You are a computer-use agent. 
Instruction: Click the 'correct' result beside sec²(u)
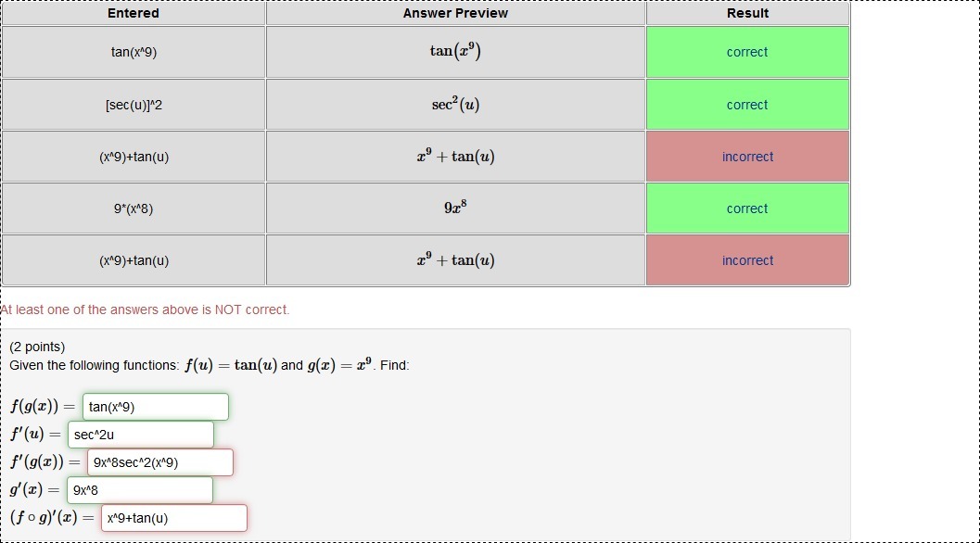tap(747, 105)
